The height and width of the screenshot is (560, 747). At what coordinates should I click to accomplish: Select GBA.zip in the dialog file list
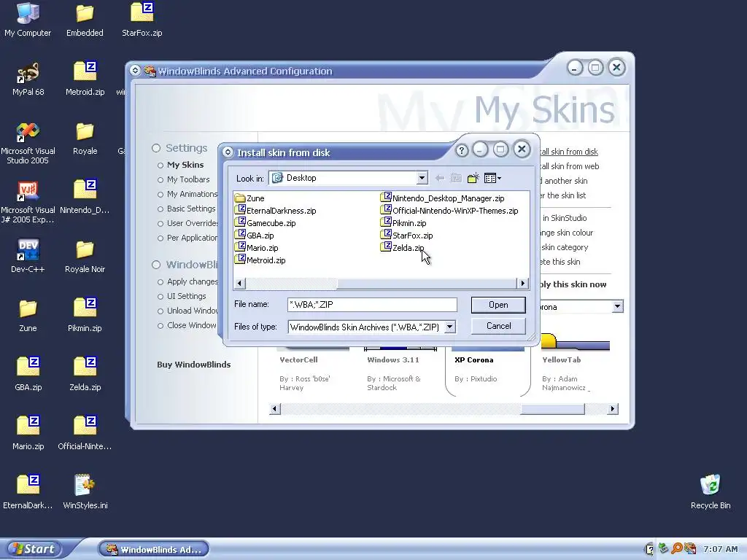click(x=255, y=236)
